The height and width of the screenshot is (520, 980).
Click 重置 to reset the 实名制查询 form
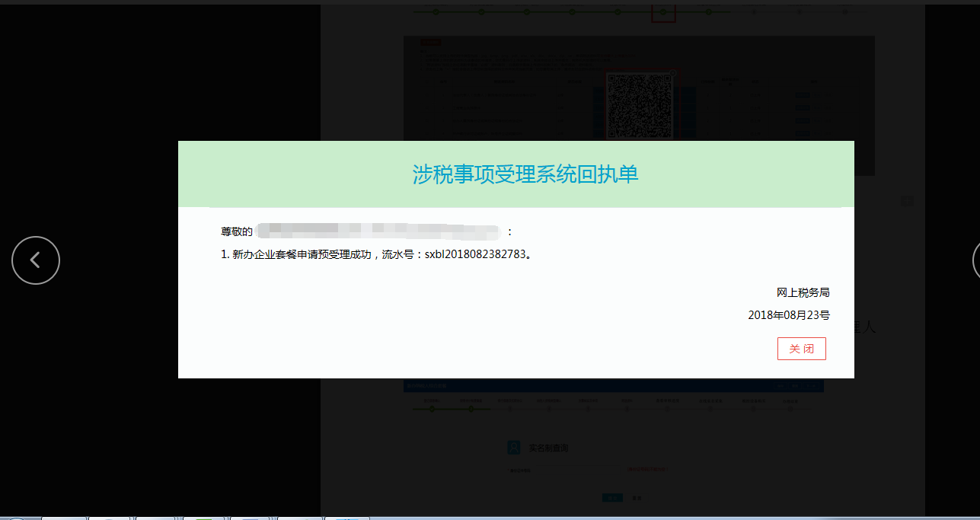point(637,496)
